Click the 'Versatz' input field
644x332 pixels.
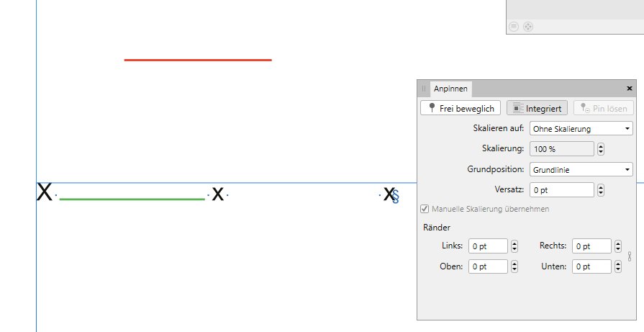[x=562, y=190]
